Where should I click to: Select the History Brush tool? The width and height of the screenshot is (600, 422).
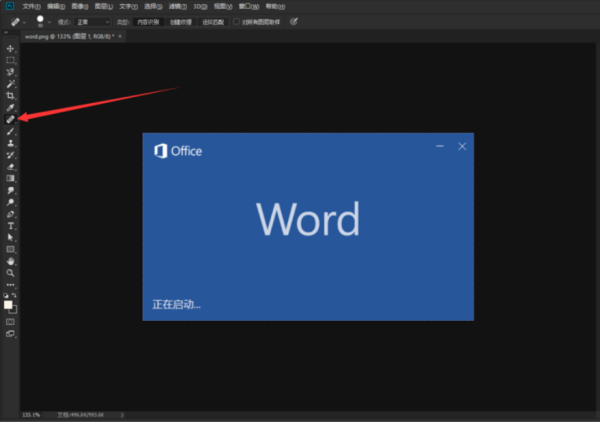[10, 155]
